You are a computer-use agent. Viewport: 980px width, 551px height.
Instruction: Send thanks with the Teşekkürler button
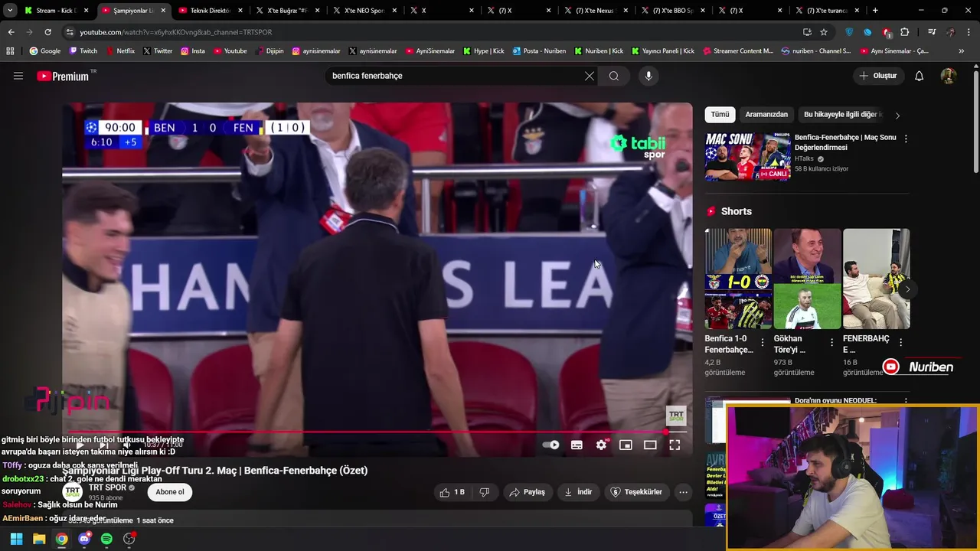tap(636, 492)
